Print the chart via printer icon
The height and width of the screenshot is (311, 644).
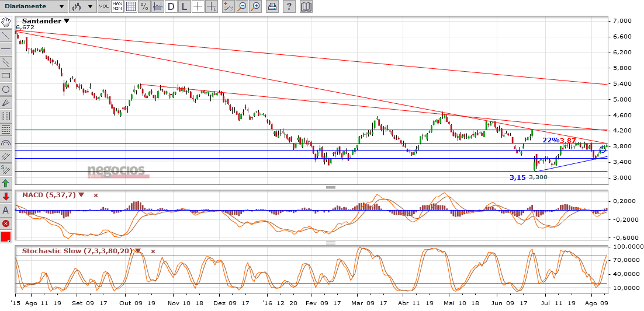(272, 7)
